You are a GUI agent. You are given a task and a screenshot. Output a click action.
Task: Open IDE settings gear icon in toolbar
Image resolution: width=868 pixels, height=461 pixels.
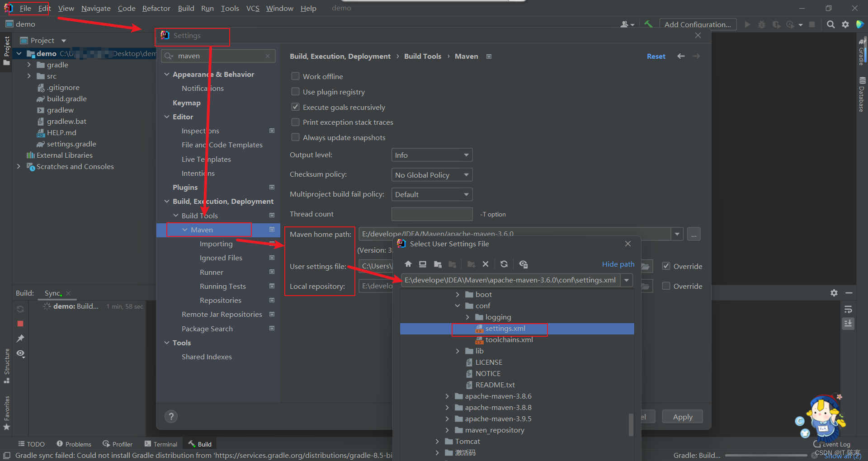click(x=845, y=24)
